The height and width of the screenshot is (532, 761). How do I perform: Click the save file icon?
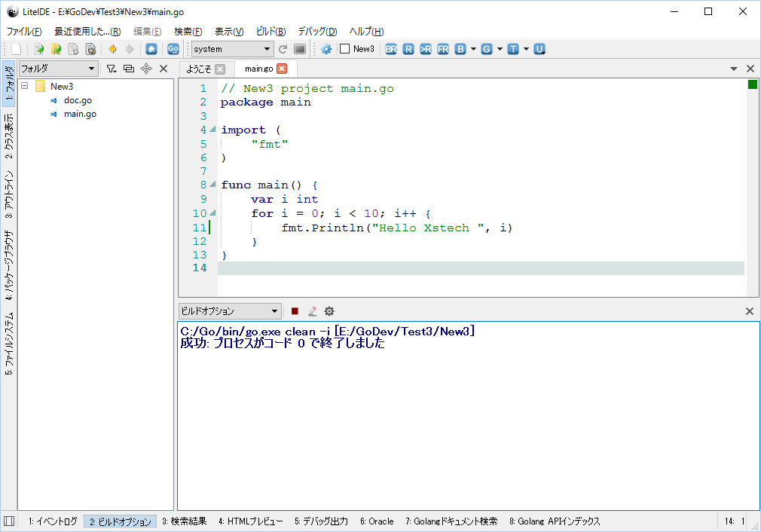point(73,49)
